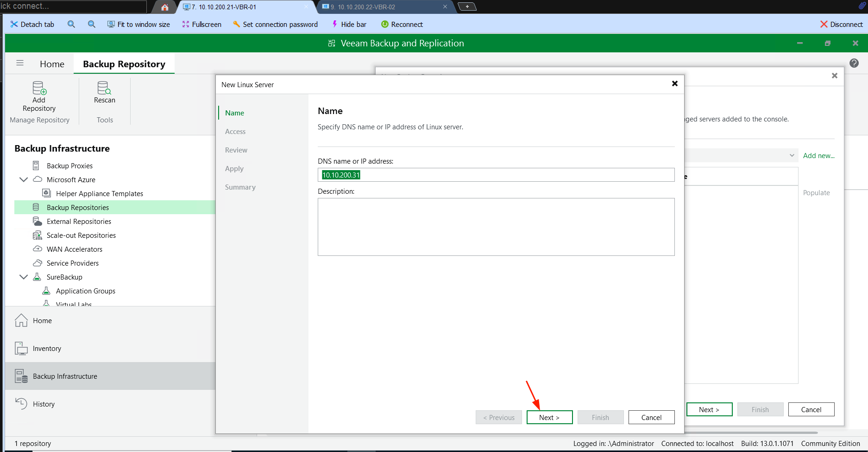
Task: Click the zoom in magnifier icon
Action: click(x=71, y=24)
